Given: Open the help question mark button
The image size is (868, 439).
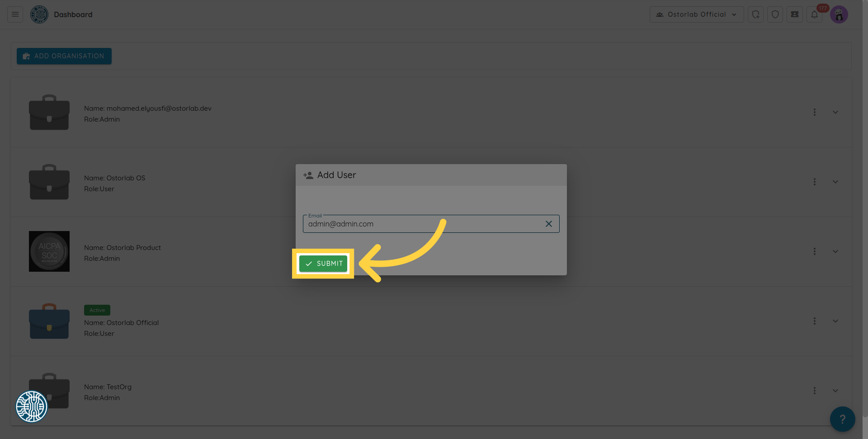Looking at the screenshot, I should (x=842, y=419).
